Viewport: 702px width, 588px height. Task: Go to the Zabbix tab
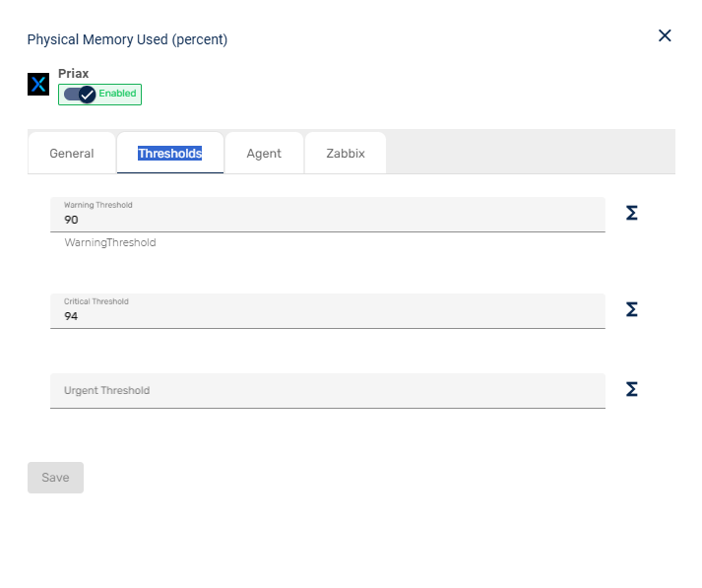pos(346,154)
